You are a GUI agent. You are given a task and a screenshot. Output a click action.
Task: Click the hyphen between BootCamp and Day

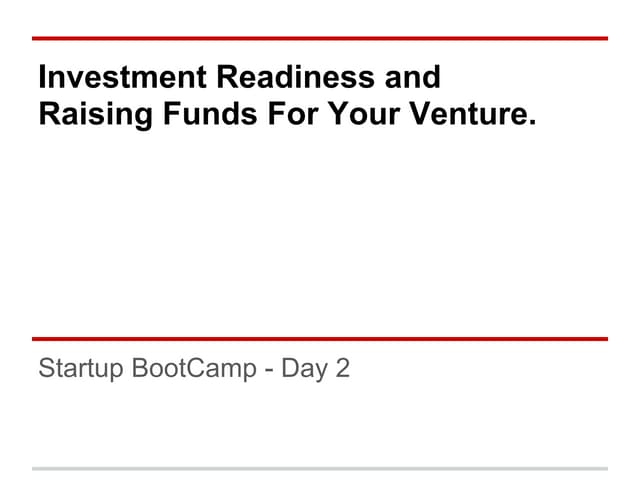[x=269, y=370]
